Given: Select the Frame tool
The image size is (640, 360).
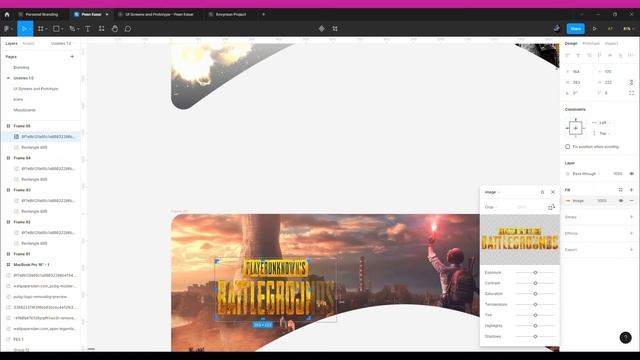Looking at the screenshot, I should pos(41,29).
